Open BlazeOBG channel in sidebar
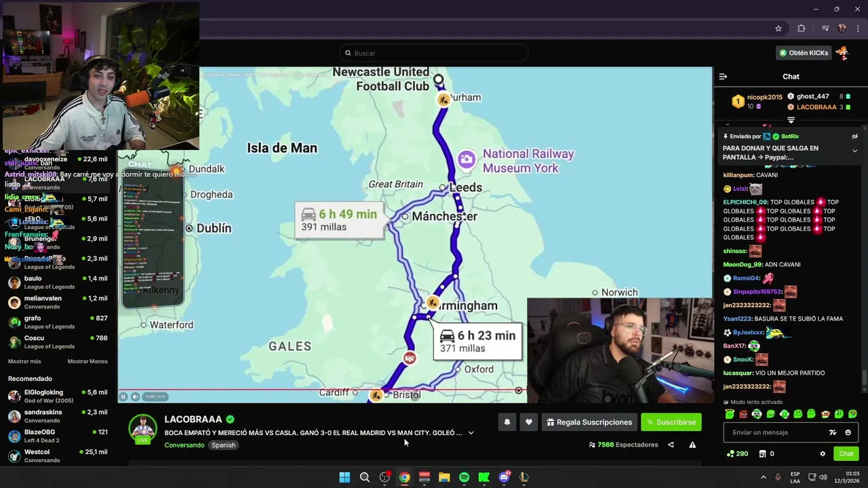This screenshot has width=868, height=488. [x=58, y=435]
